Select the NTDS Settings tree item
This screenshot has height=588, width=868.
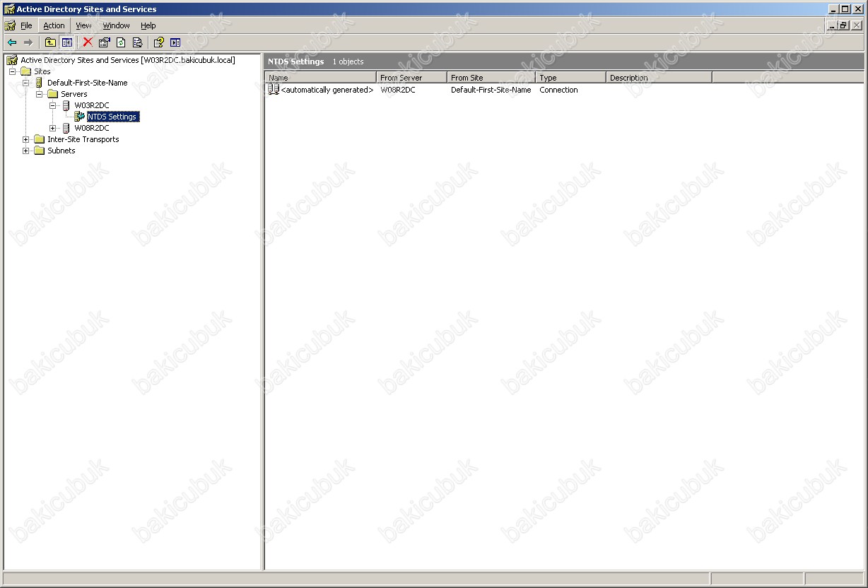[112, 117]
